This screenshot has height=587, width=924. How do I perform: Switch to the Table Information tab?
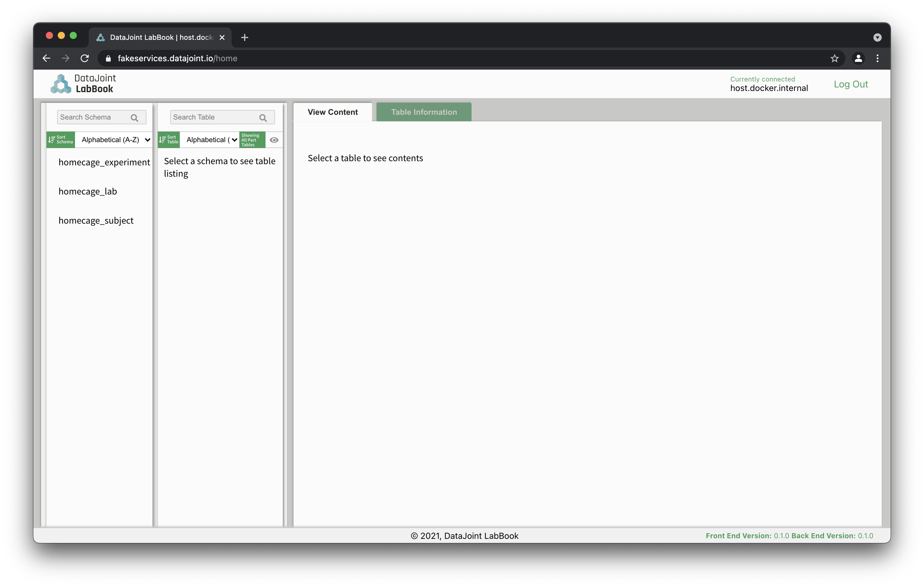click(x=424, y=112)
